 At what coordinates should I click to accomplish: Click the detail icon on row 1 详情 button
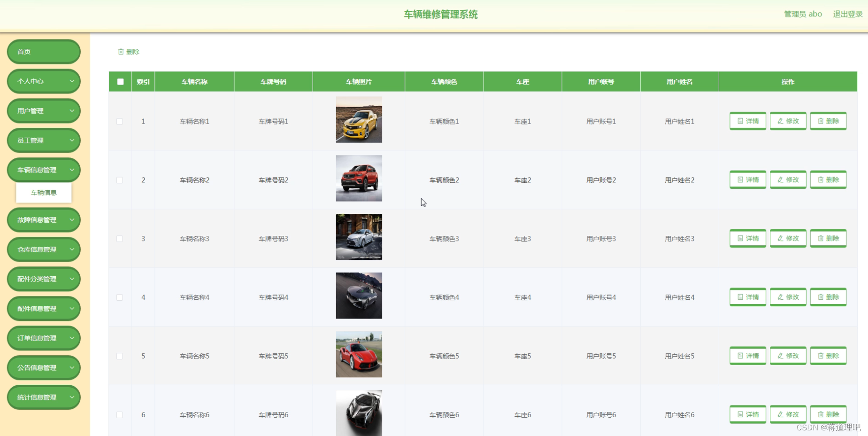point(741,121)
